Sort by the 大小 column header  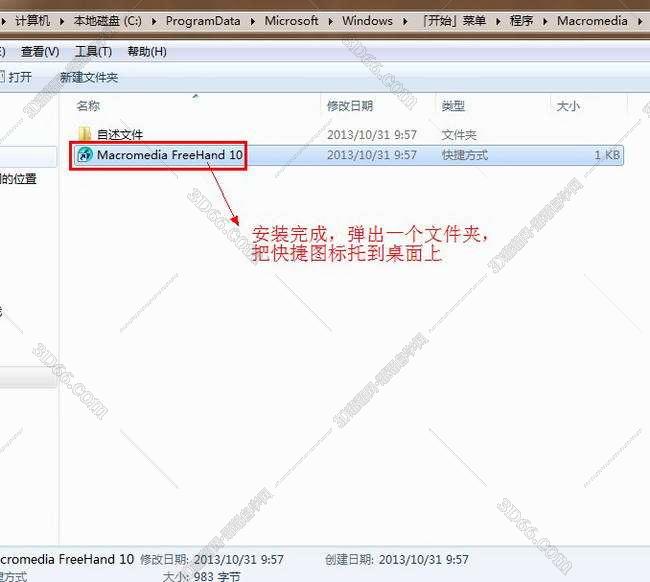tap(568, 106)
